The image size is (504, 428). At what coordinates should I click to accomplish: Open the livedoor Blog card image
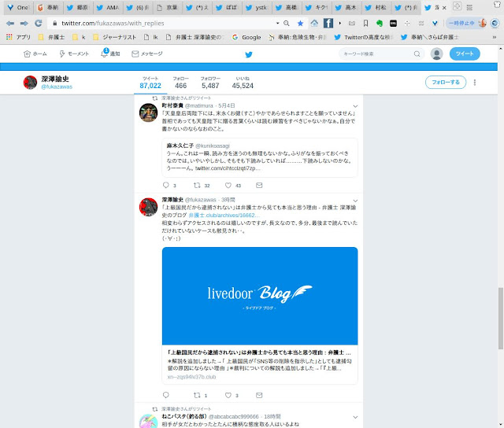pyautogui.click(x=260, y=296)
